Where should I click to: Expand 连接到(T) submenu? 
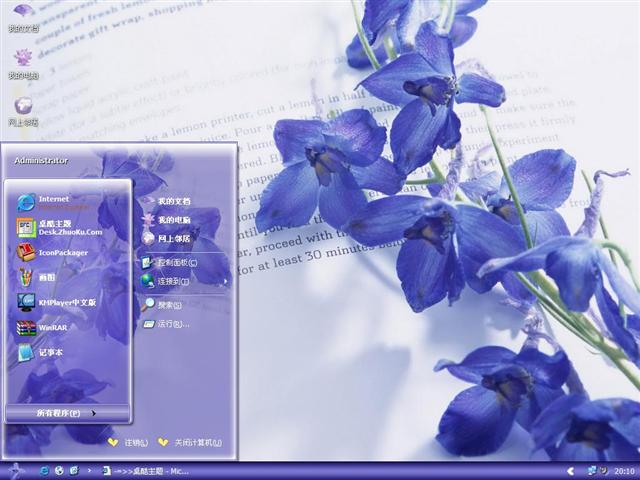pyautogui.click(x=183, y=281)
